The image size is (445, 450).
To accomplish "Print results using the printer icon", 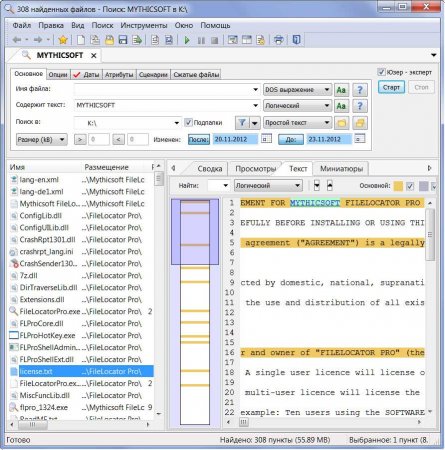I will [278, 40].
